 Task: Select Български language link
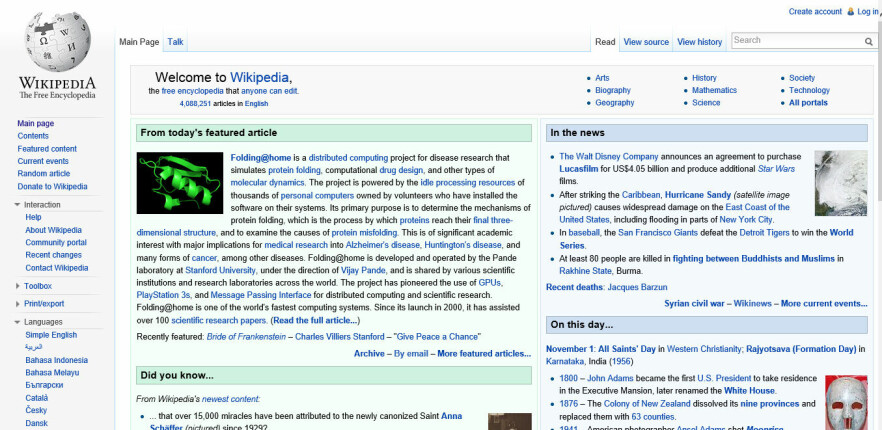(x=44, y=386)
